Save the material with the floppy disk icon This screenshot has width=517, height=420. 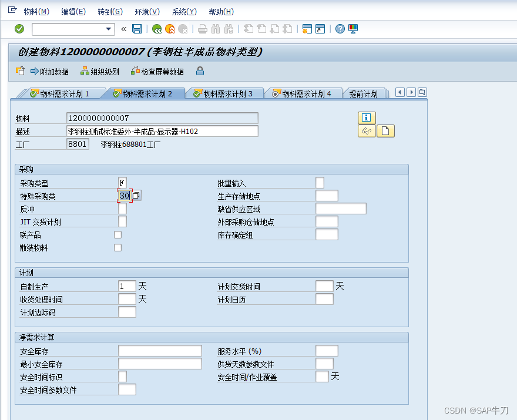pos(137,29)
